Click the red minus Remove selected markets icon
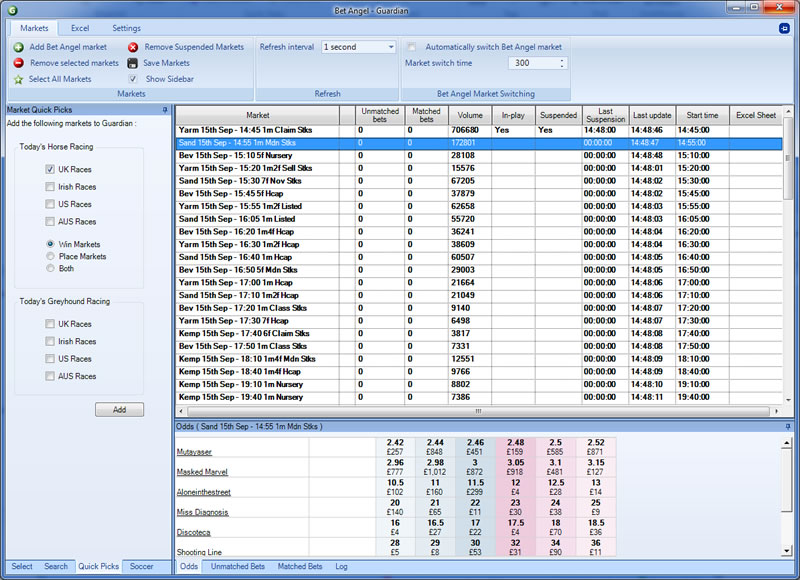The image size is (800, 580). tap(18, 63)
